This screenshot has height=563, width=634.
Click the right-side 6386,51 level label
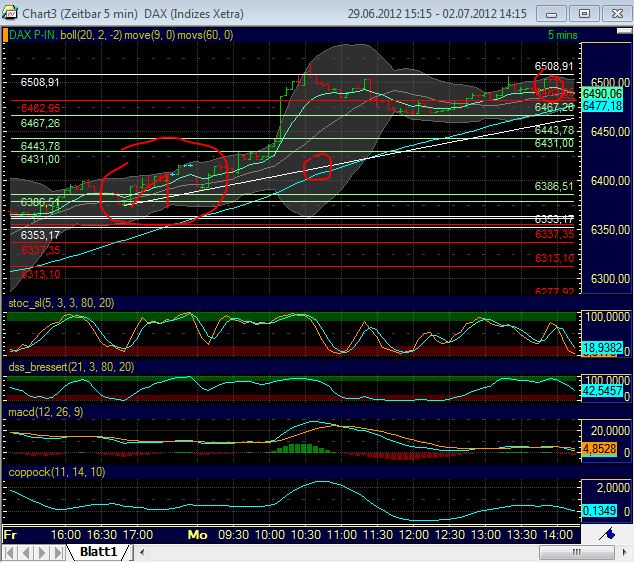[554, 186]
